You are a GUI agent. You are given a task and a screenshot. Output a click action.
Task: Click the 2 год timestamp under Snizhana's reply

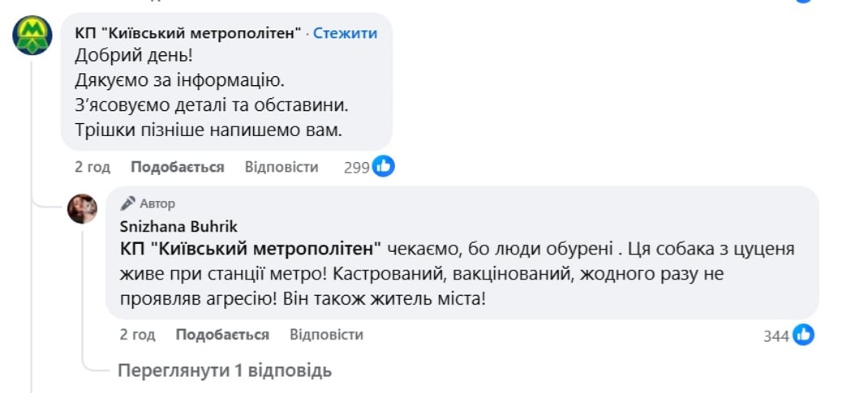[x=137, y=335]
